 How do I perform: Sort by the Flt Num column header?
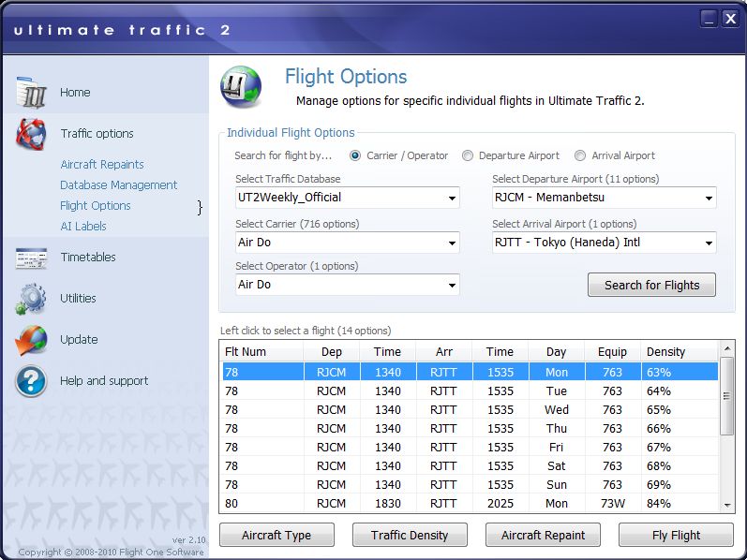(263, 352)
